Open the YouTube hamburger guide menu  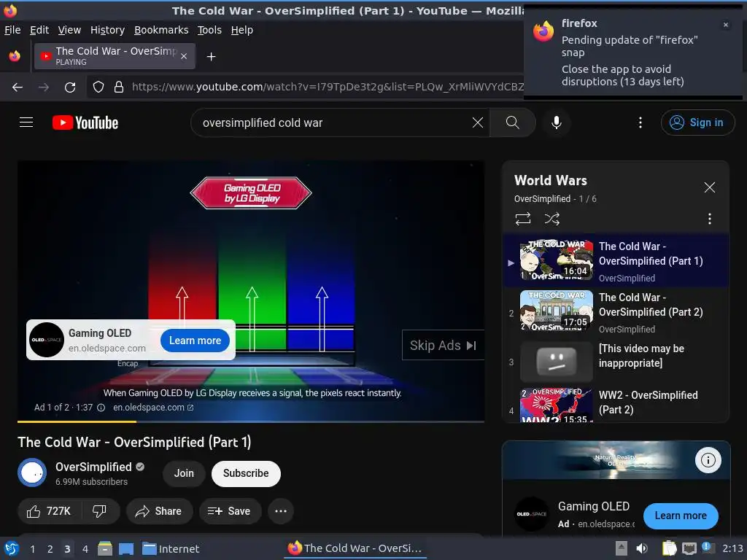coord(26,122)
